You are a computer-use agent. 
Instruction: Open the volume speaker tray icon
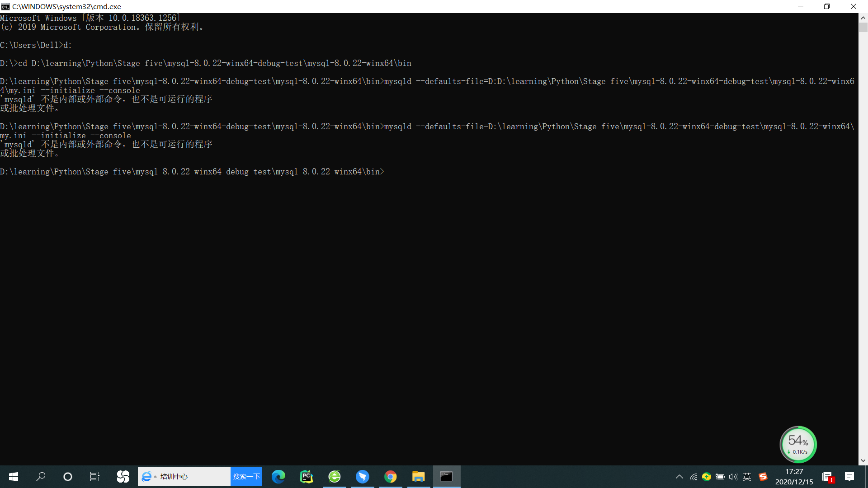[x=733, y=477]
